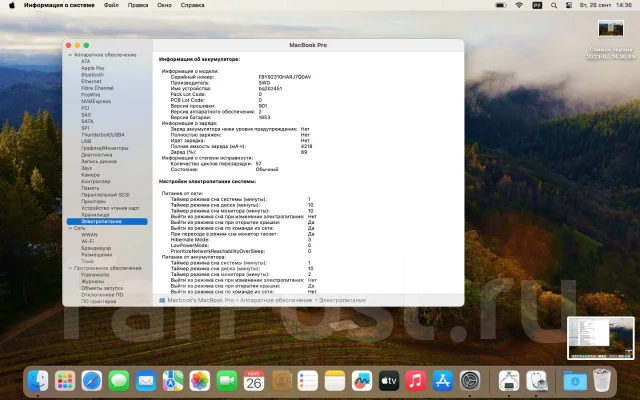Open Calendar showing 26 in Dock
The width and height of the screenshot is (640, 400).
(253, 381)
